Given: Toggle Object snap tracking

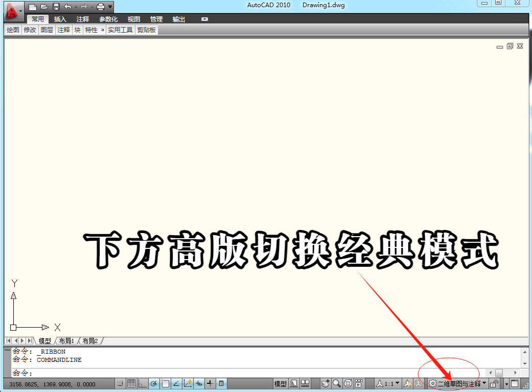Looking at the screenshot, I should tap(176, 383).
